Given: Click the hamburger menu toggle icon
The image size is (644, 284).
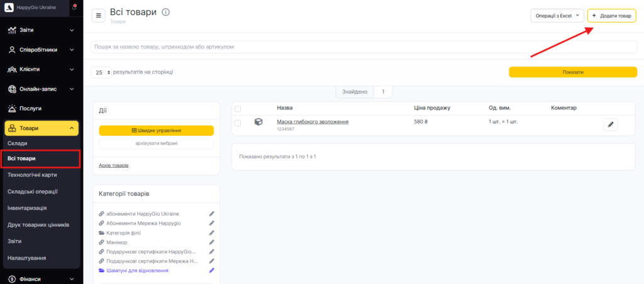Looking at the screenshot, I should pos(99,16).
